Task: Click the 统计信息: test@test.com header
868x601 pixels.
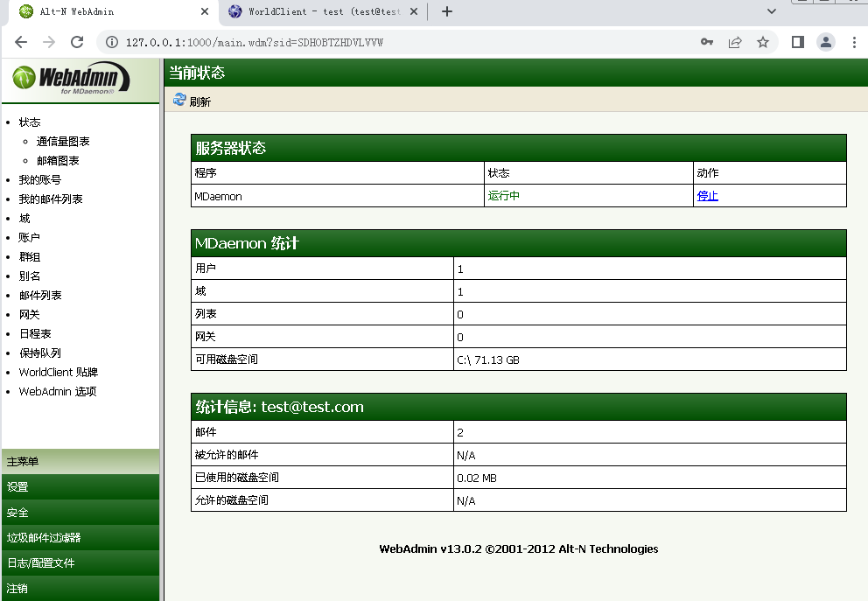Action: pos(519,408)
